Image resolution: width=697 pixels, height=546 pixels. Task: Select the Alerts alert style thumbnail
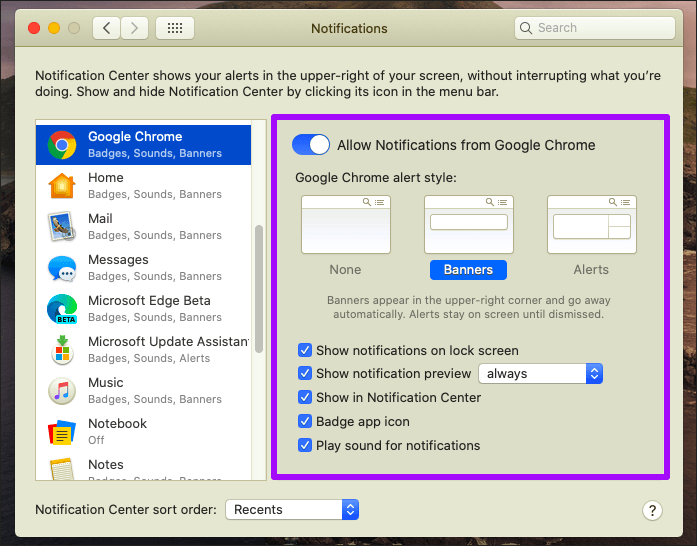coord(592,225)
